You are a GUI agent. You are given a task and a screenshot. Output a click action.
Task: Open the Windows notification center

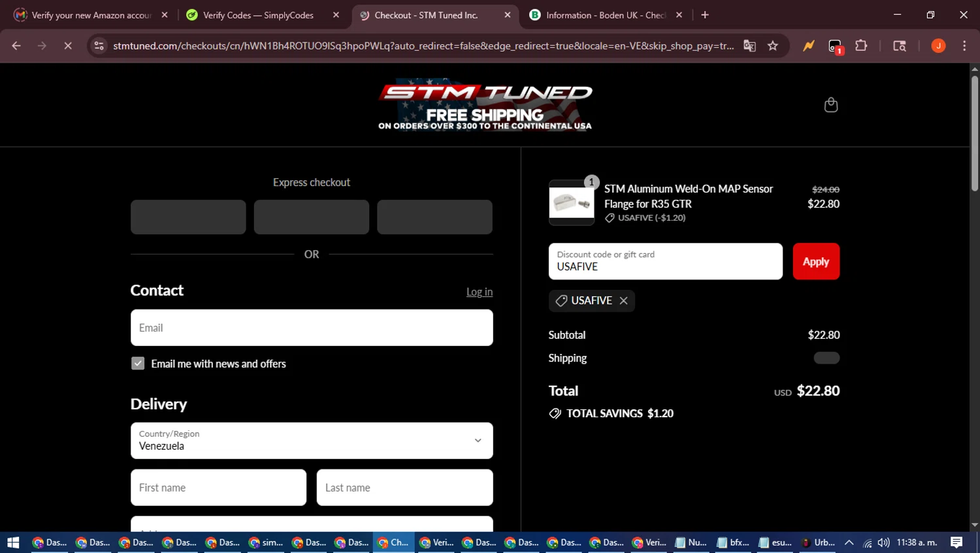[x=956, y=543]
